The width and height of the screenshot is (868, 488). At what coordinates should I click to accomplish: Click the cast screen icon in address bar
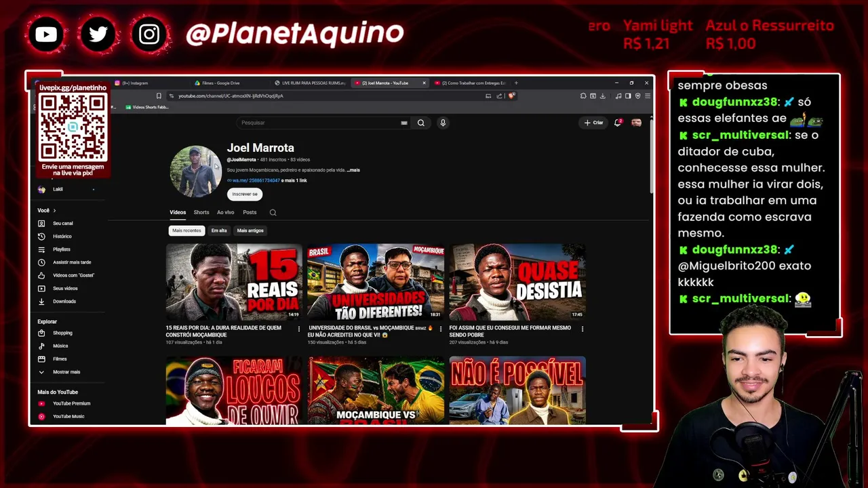point(488,96)
